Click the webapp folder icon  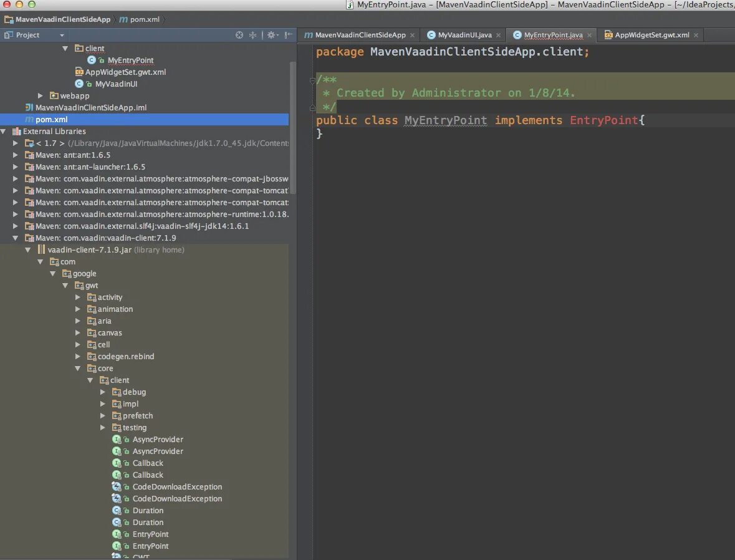(x=54, y=95)
